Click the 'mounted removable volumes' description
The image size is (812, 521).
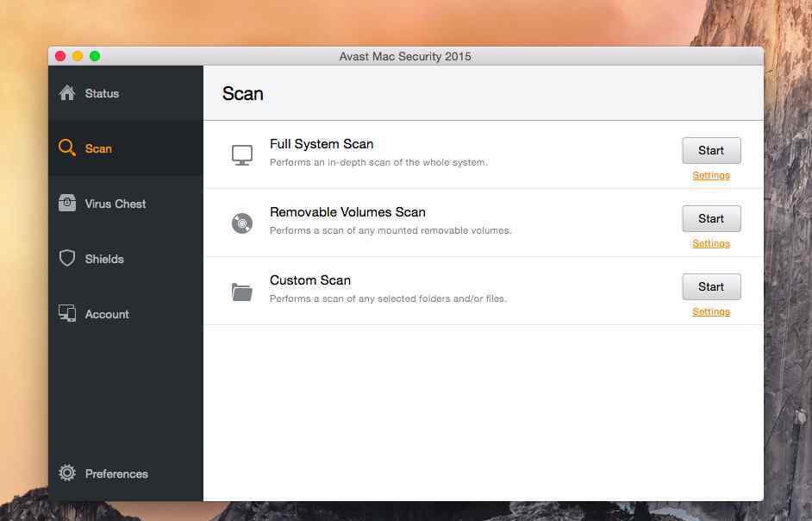point(390,230)
